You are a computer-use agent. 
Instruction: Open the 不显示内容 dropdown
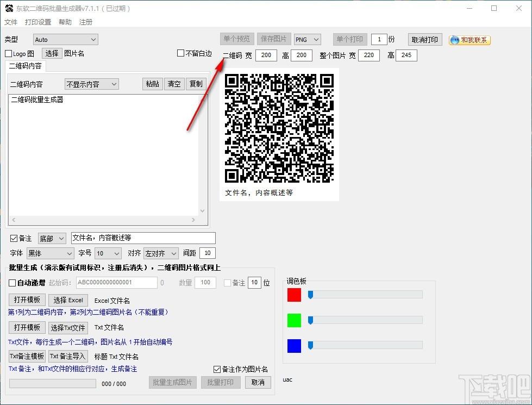[x=92, y=84]
